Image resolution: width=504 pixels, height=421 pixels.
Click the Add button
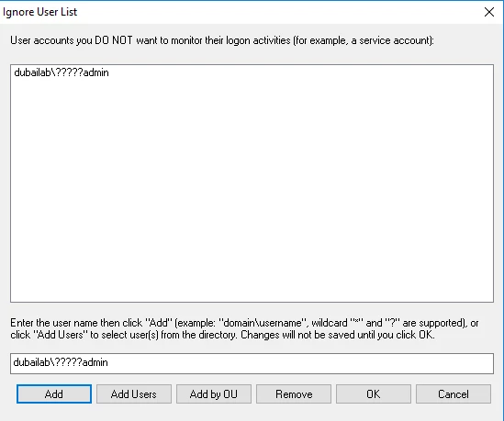[54, 393]
